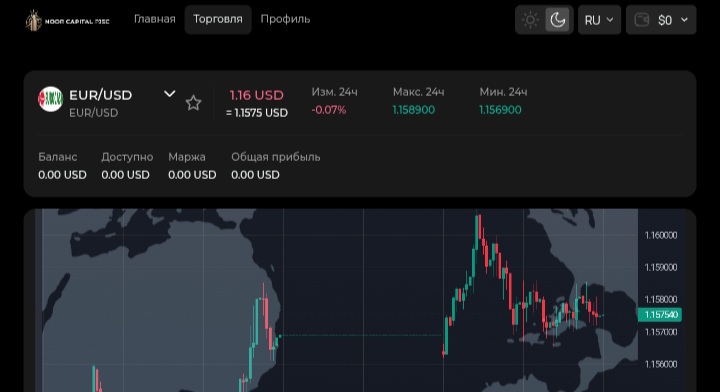Click the Баланс 0.00 USD value
The image size is (720, 392).
click(62, 175)
